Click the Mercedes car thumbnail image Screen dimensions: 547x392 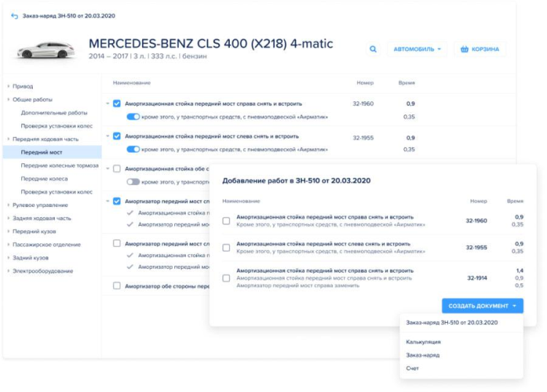pos(44,50)
